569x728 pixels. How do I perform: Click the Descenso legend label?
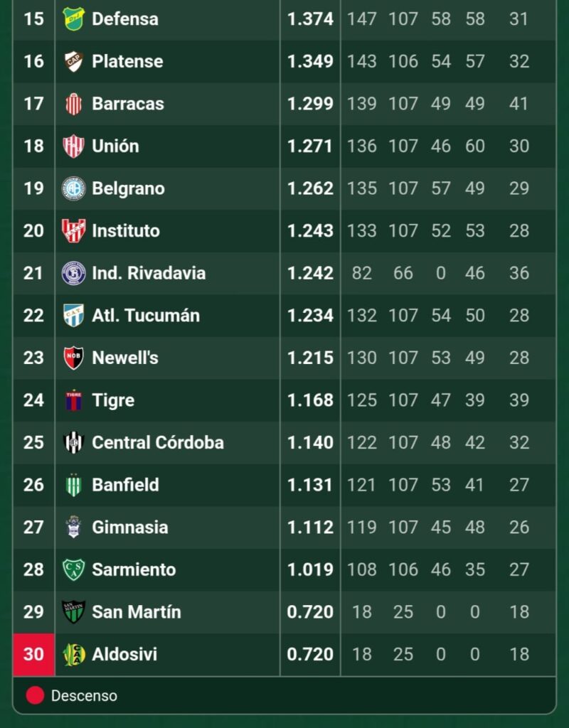(84, 695)
